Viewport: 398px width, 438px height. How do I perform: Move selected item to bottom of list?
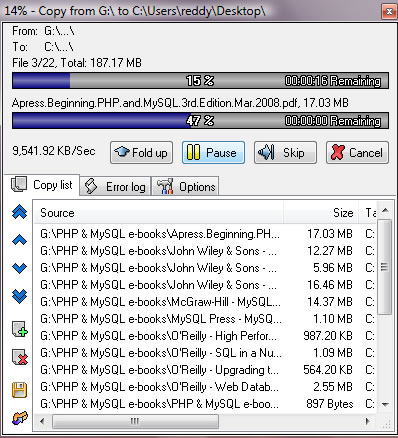click(x=20, y=296)
